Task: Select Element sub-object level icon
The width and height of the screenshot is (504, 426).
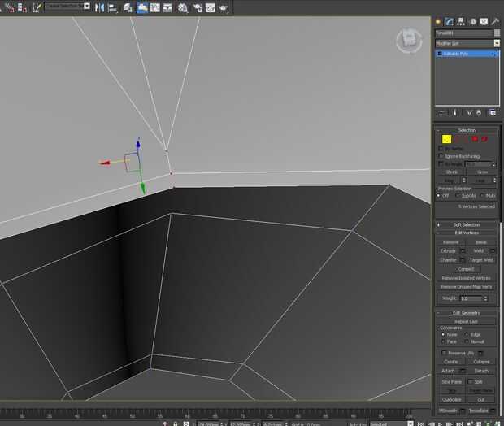Action: [x=484, y=139]
